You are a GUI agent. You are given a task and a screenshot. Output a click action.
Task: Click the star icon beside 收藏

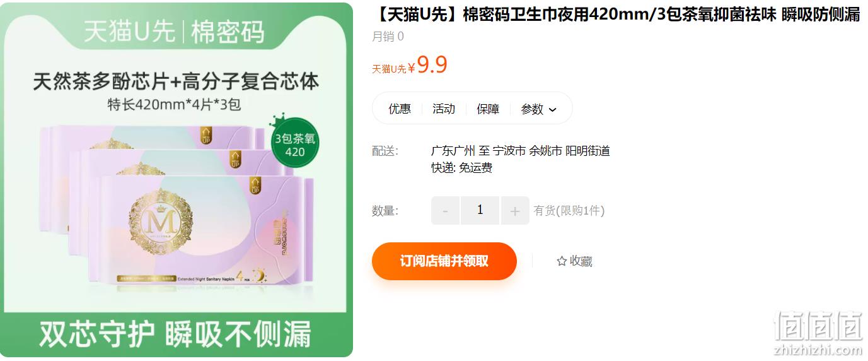click(562, 261)
